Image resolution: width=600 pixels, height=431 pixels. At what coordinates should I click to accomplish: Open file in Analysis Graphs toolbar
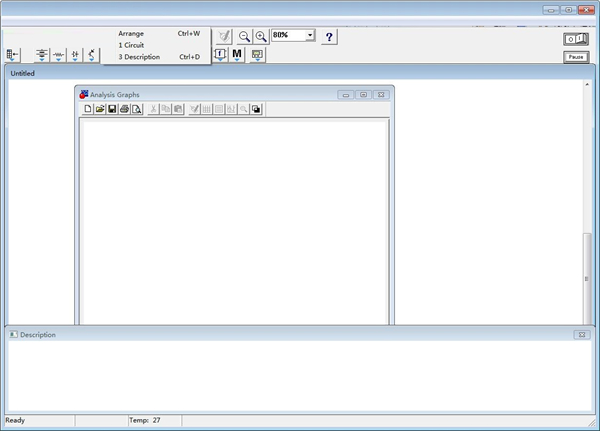pyautogui.click(x=100, y=109)
